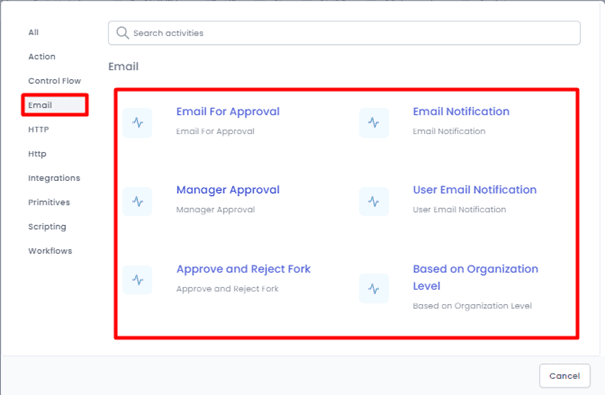Browse the Integrations category
605x395 pixels.
click(x=54, y=178)
